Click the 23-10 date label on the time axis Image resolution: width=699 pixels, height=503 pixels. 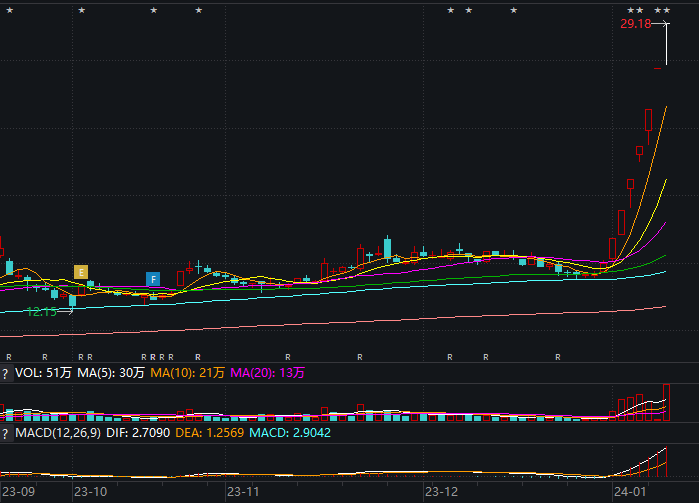(90, 492)
